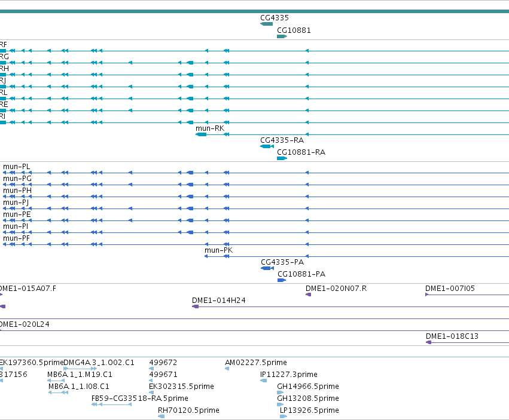509x420 pixels.
Task: Click the teal chromosome bar at top
Action: click(255, 12)
